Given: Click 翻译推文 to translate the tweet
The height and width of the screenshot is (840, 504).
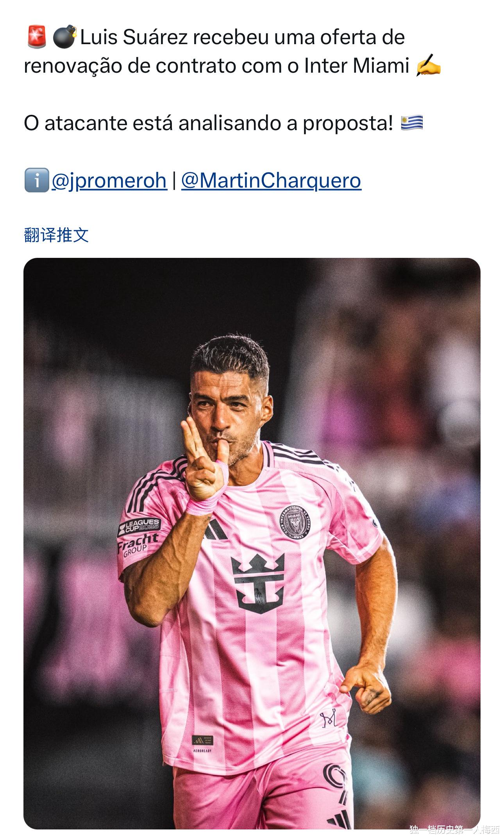Looking at the screenshot, I should 56,235.
